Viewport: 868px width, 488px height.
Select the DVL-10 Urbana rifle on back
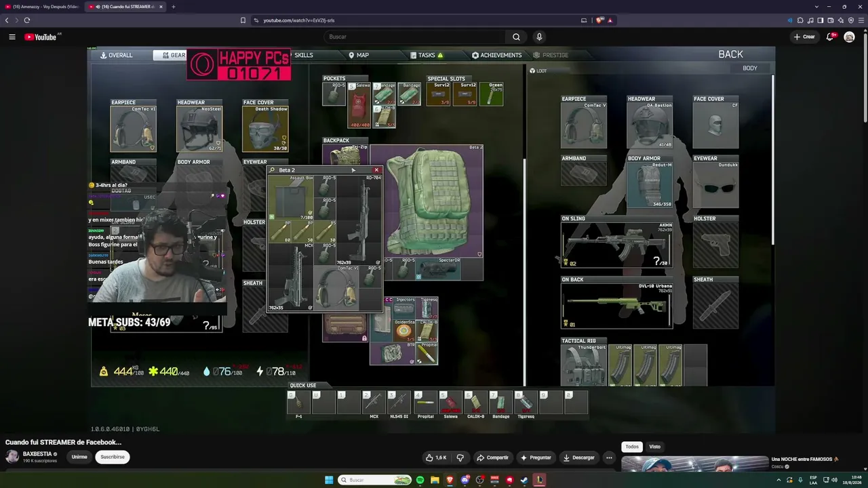pyautogui.click(x=616, y=306)
